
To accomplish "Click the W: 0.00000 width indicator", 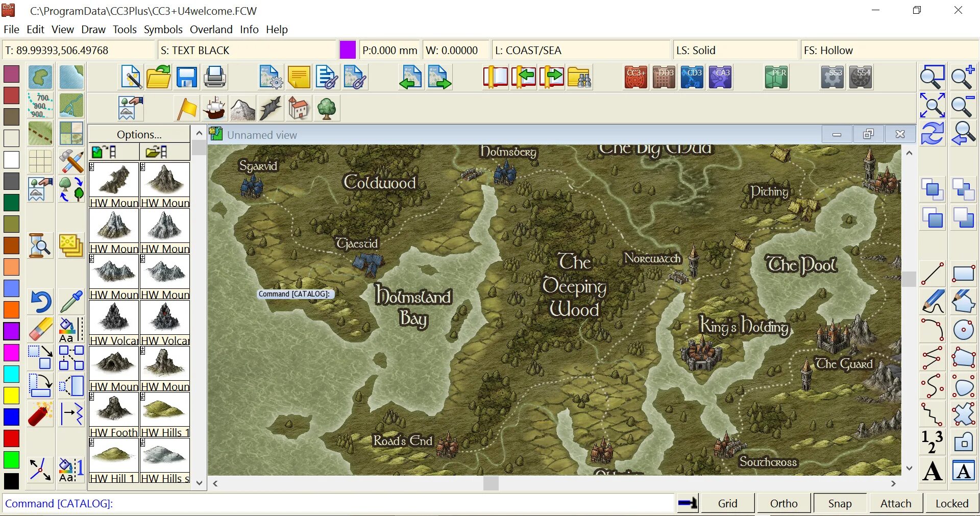I will (x=455, y=51).
